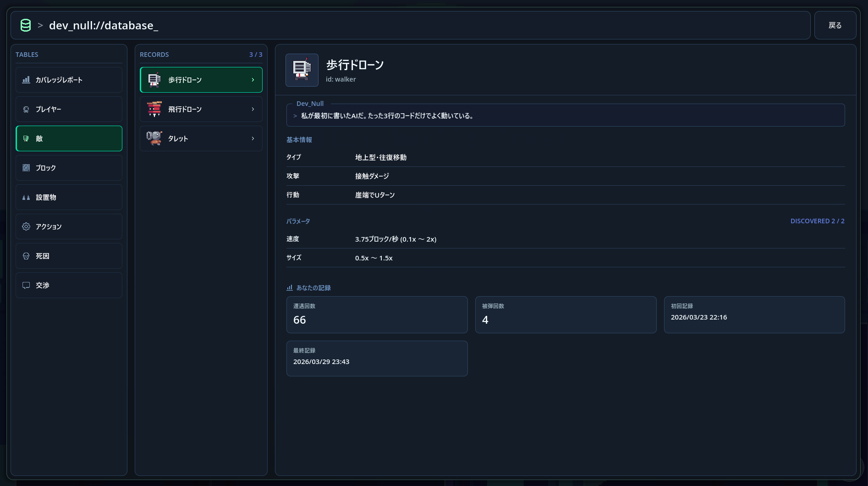This screenshot has width=868, height=486.
Task: Click the Dev_Null comment box text
Action: pos(387,116)
